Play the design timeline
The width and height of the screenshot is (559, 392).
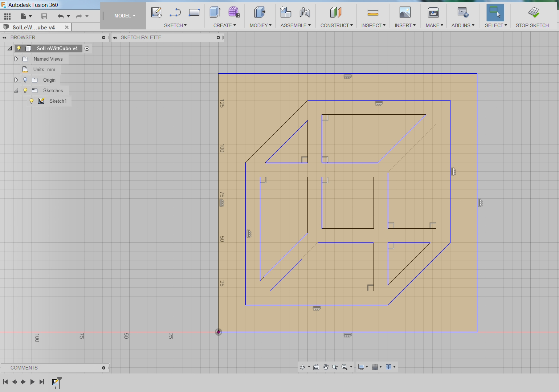pos(32,382)
